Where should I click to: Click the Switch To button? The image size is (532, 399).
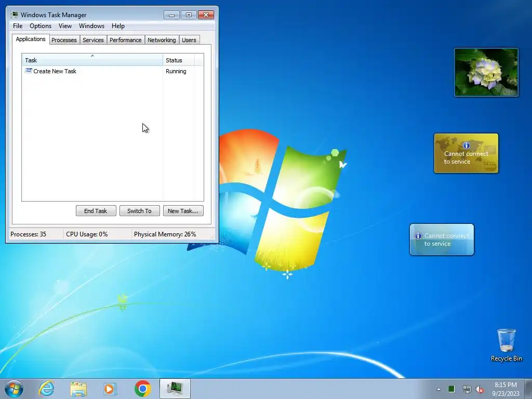(139, 211)
